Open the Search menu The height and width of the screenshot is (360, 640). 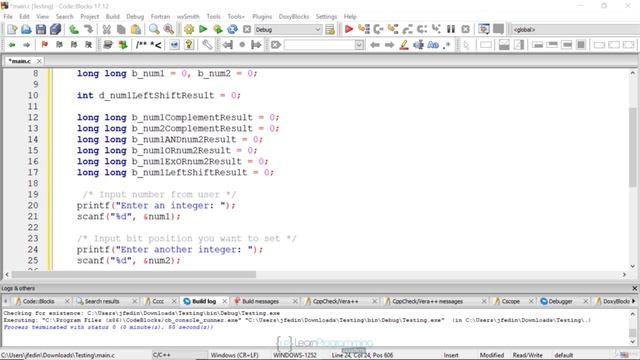tap(64, 16)
